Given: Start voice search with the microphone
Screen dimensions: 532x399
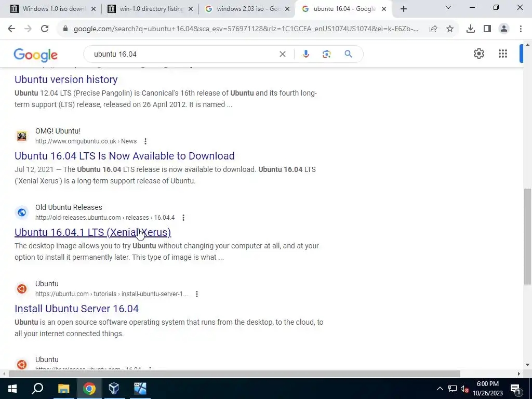Looking at the screenshot, I should pyautogui.click(x=305, y=54).
